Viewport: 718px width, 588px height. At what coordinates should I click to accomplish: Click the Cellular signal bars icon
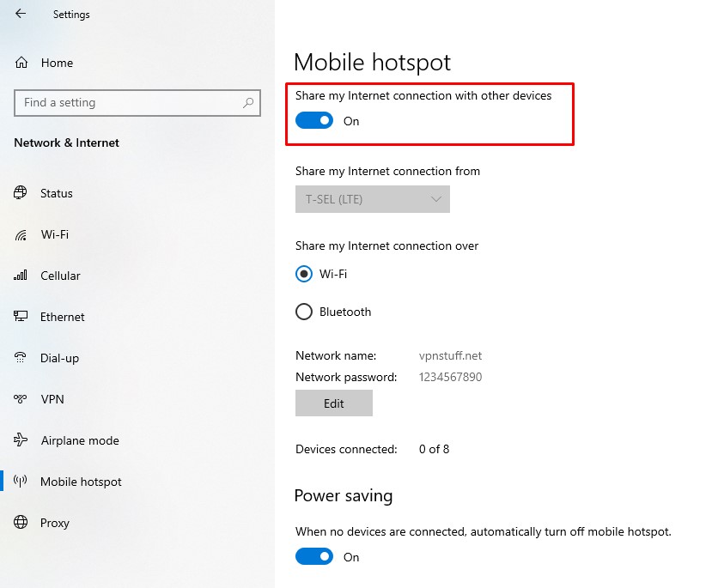(20, 275)
